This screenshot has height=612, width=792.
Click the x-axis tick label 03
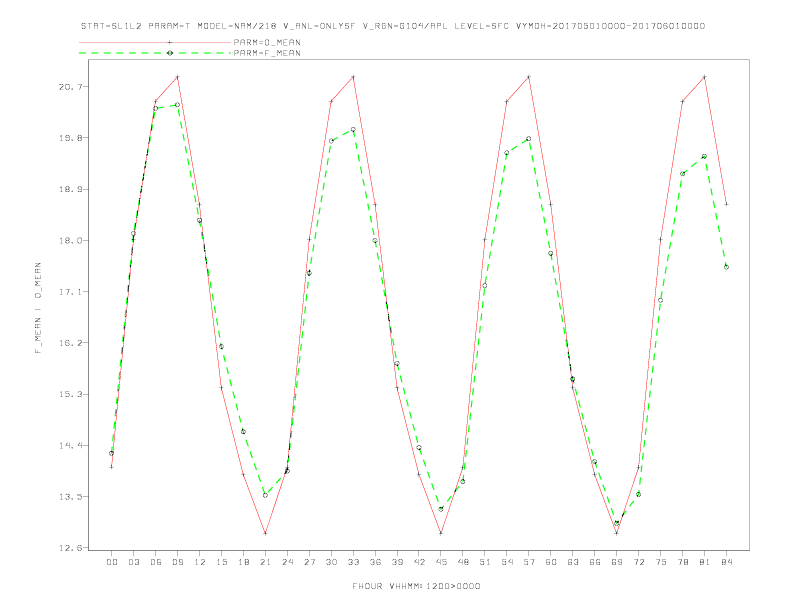(133, 562)
